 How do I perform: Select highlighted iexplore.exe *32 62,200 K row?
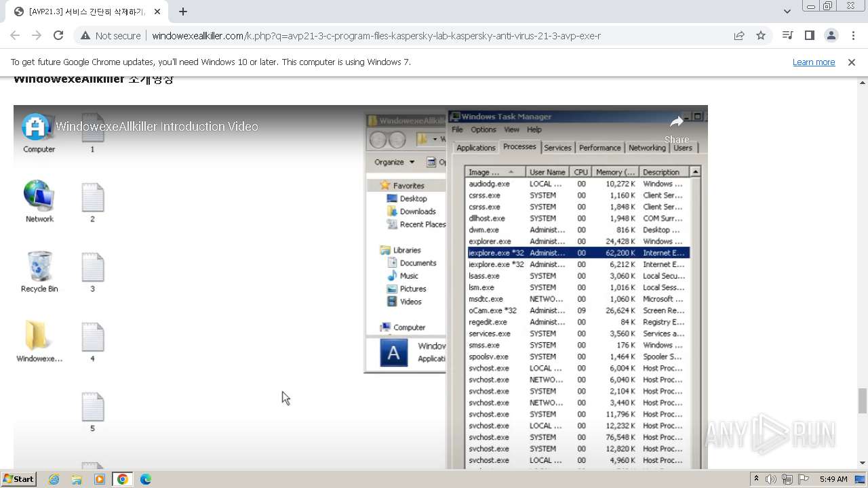click(578, 253)
